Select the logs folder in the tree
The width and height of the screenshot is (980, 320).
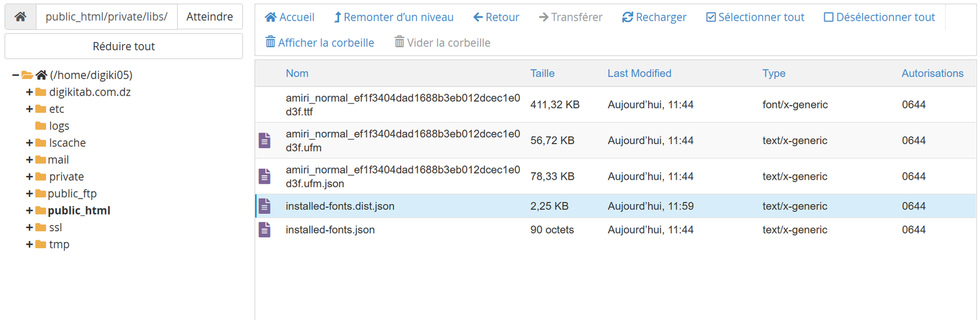click(x=59, y=126)
